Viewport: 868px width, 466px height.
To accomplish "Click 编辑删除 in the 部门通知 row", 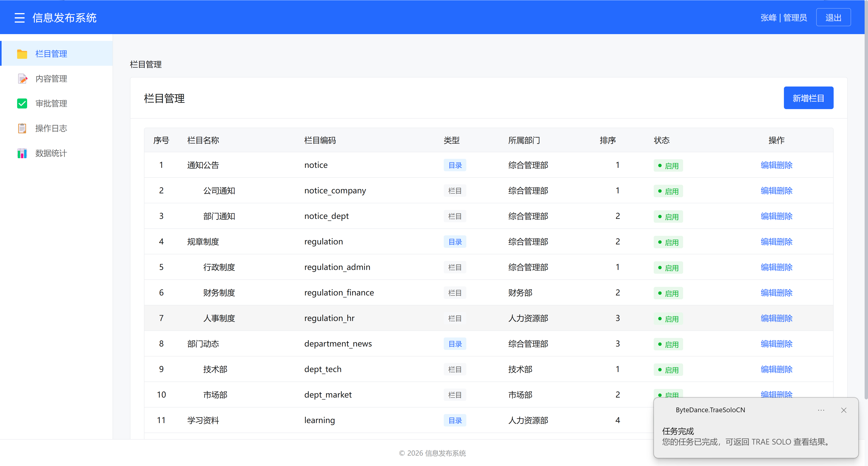I will click(x=776, y=216).
